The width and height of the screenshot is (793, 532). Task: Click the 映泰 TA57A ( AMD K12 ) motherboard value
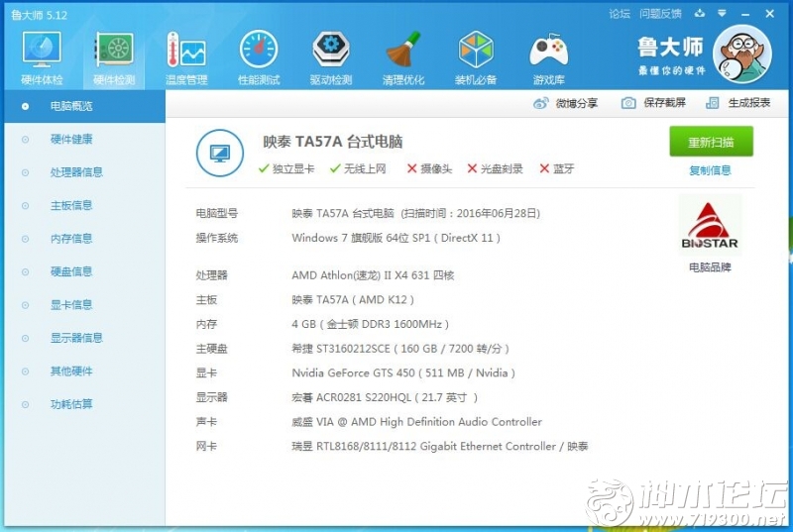(353, 300)
